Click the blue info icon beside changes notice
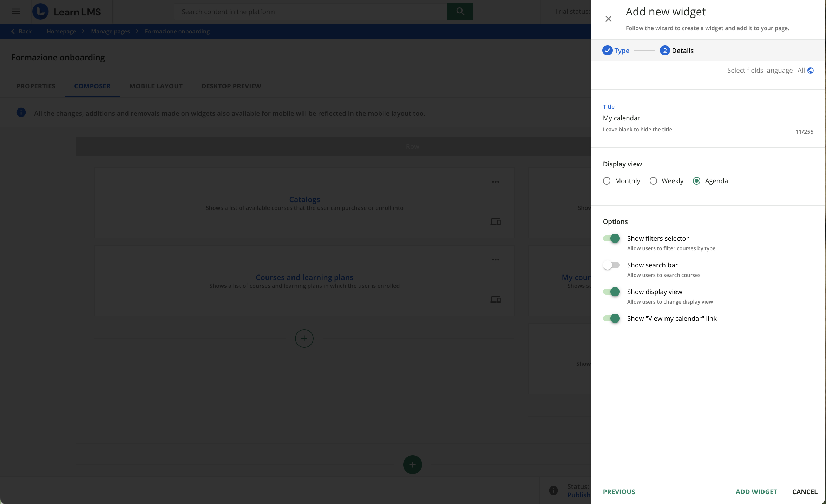The image size is (826, 504). point(21,113)
